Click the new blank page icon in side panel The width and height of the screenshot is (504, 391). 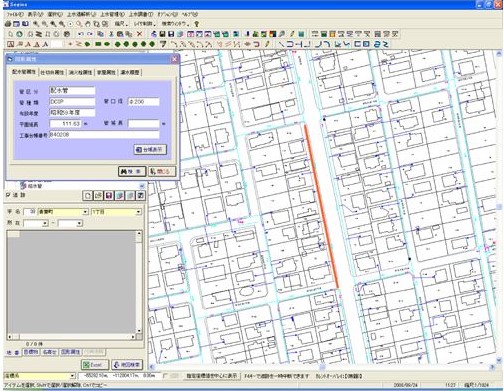click(x=87, y=196)
